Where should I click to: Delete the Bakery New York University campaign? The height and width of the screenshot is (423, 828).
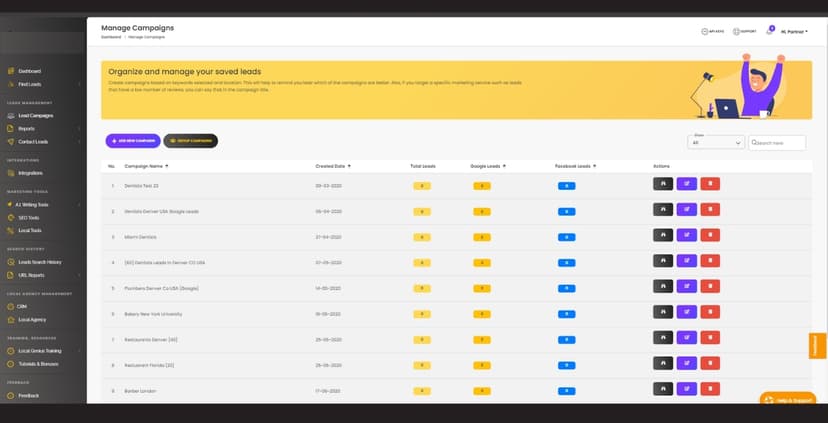coord(710,312)
